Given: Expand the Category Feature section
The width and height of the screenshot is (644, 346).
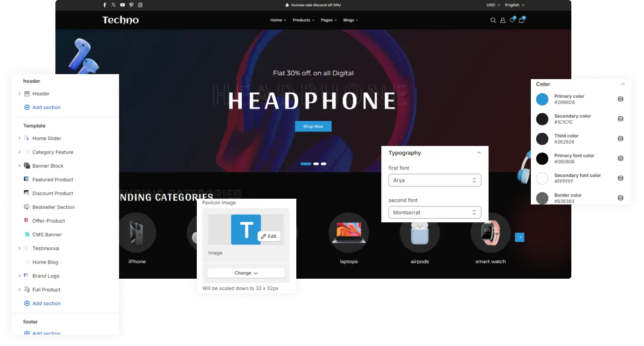Looking at the screenshot, I should coord(20,152).
